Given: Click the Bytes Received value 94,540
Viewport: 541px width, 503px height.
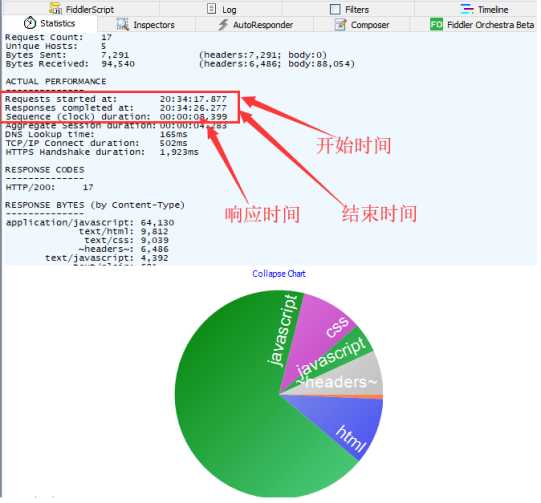Looking at the screenshot, I should pyautogui.click(x=118, y=64).
